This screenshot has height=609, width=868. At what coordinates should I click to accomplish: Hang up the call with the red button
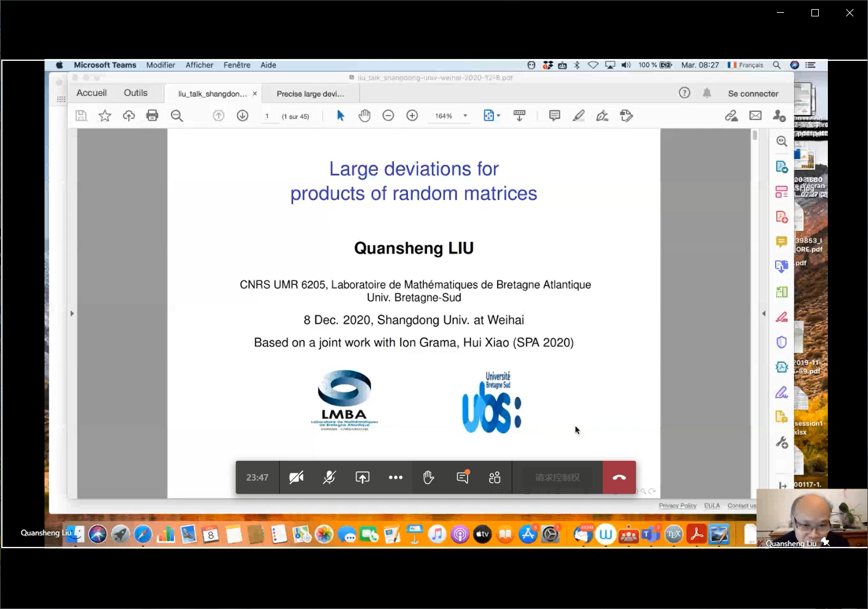[619, 478]
